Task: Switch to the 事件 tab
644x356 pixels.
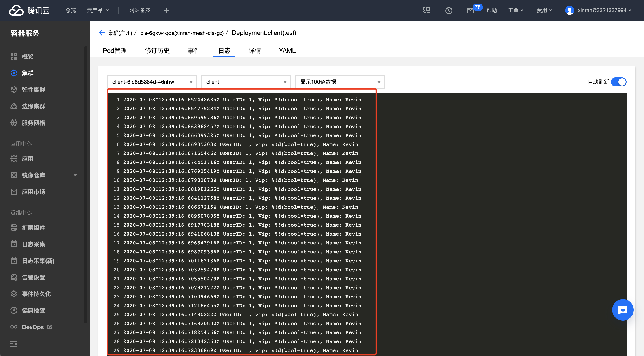Action: tap(194, 51)
